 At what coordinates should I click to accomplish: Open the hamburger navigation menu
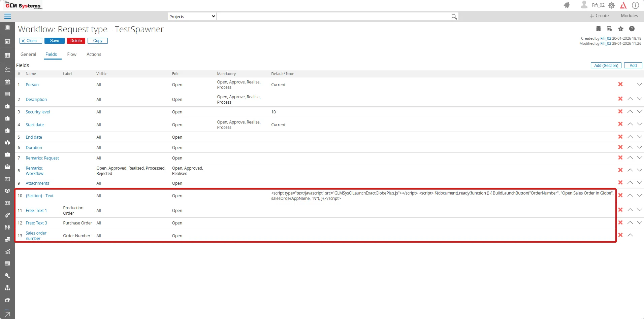7,16
